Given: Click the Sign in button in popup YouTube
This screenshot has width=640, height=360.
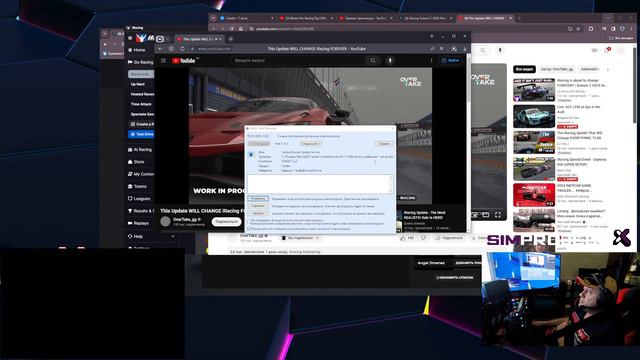Looking at the screenshot, I should click(x=450, y=60).
